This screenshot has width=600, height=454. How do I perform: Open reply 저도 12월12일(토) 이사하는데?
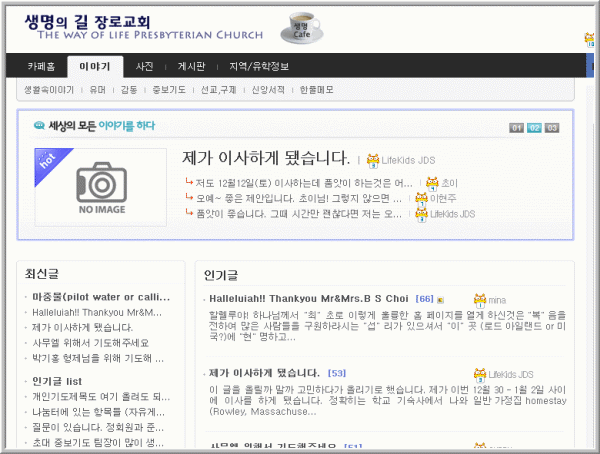click(304, 183)
